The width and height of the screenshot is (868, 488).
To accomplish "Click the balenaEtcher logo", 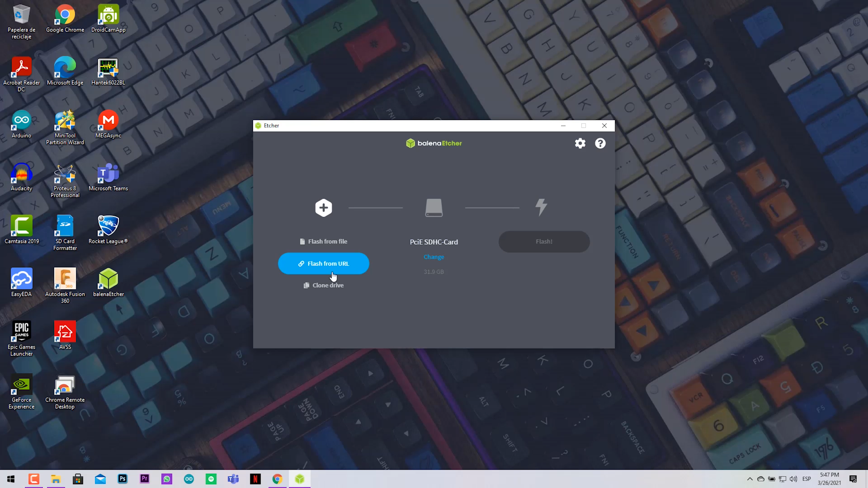I will [x=434, y=143].
